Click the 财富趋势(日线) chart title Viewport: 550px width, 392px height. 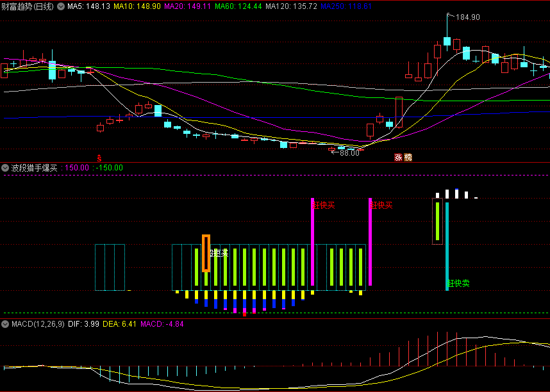pos(28,6)
